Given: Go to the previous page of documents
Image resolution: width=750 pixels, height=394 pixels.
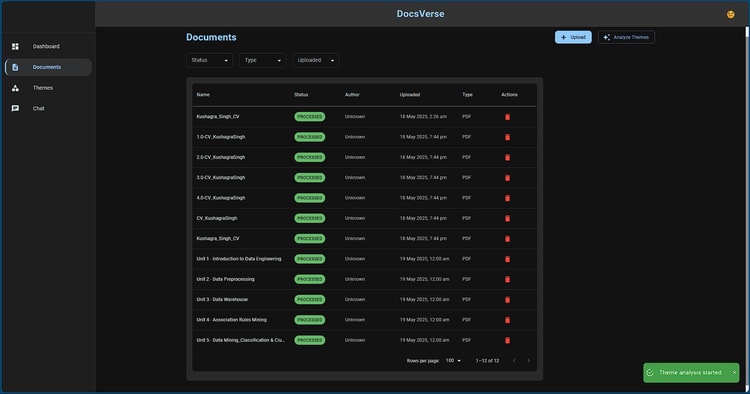Looking at the screenshot, I should [x=514, y=361].
